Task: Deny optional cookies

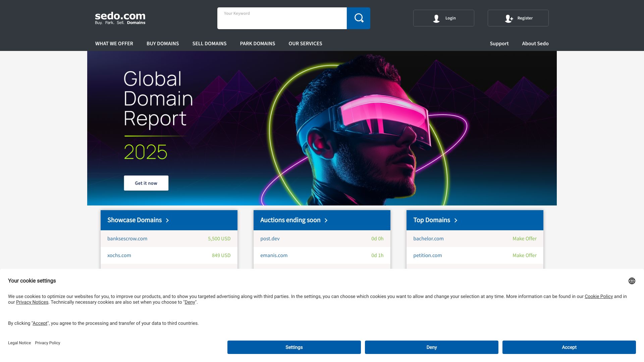Action: pos(431,347)
